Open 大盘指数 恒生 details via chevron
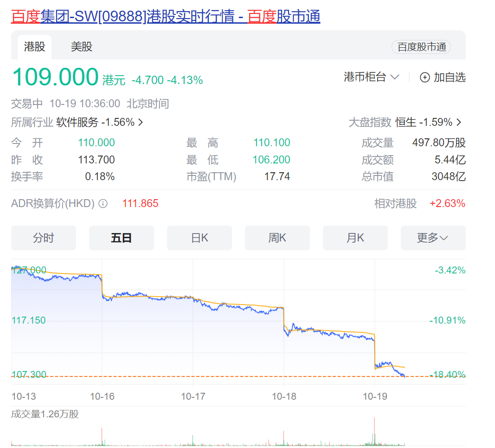The height and width of the screenshot is (448, 495). pos(458,122)
